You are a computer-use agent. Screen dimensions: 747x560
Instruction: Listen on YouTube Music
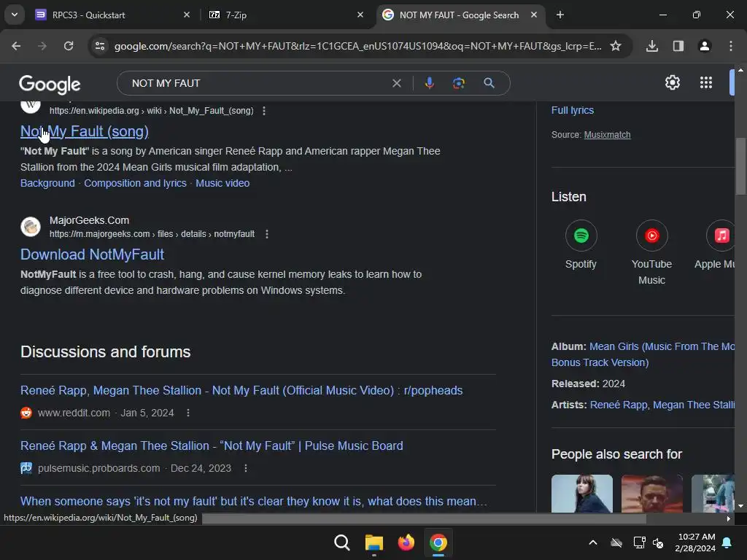click(651, 252)
